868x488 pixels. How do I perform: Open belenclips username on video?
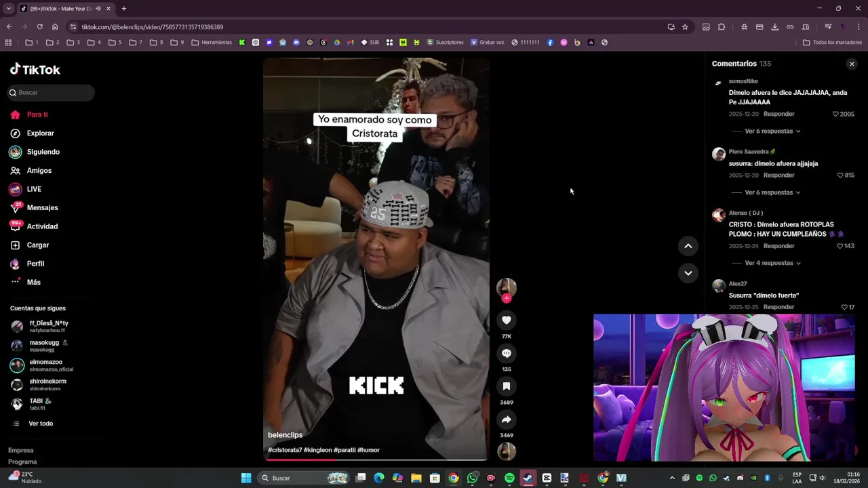[285, 435]
